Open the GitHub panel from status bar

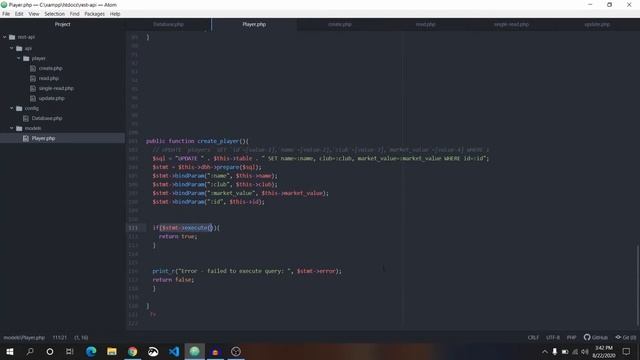[x=596, y=338]
